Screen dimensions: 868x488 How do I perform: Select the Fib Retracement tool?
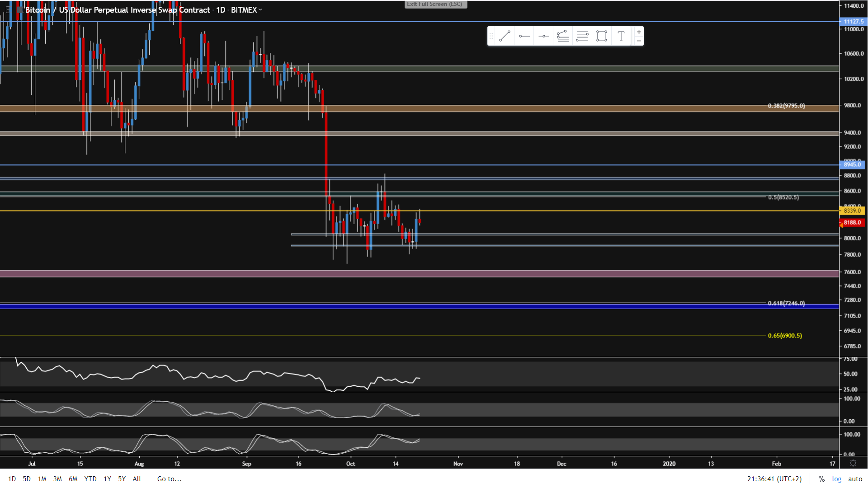[563, 36]
